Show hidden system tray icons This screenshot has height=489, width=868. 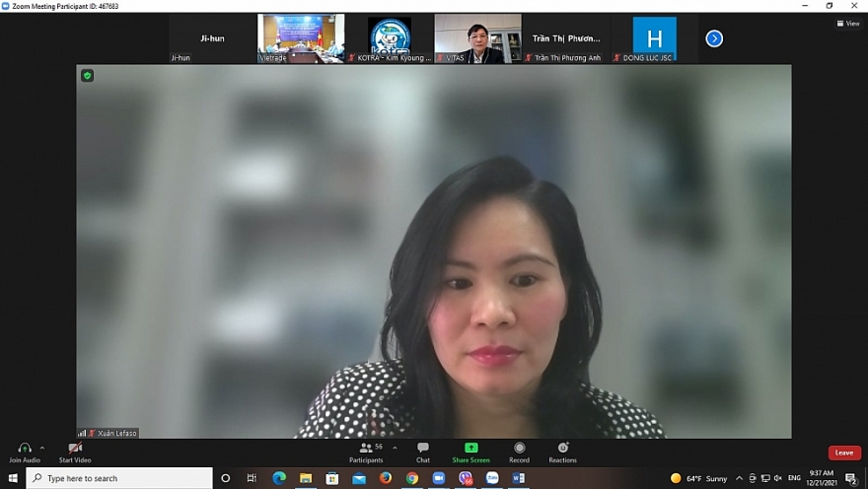pos(739,478)
